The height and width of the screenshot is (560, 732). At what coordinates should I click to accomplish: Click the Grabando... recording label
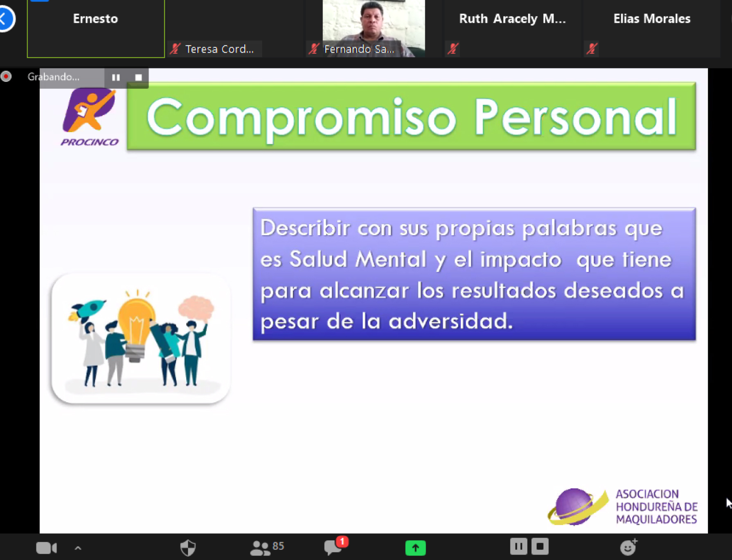54,77
